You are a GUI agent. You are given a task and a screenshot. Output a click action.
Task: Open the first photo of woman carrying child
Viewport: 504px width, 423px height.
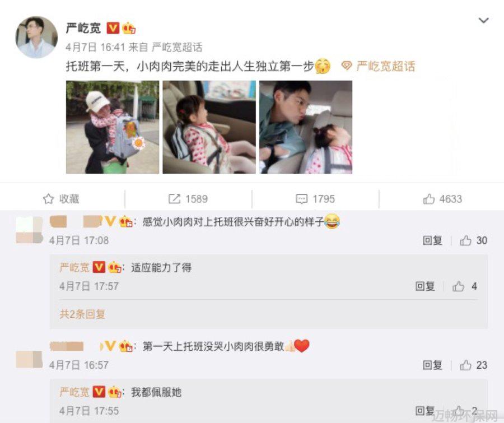tap(113, 127)
